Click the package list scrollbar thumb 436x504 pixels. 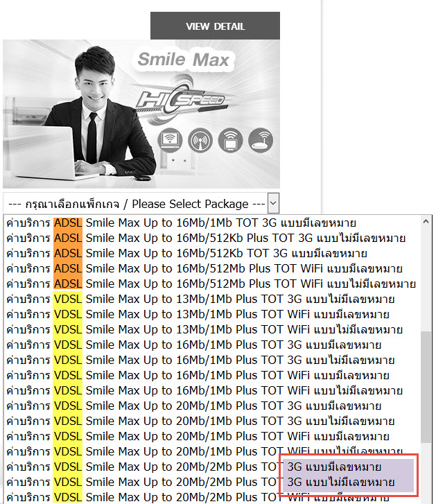pyautogui.click(x=426, y=387)
